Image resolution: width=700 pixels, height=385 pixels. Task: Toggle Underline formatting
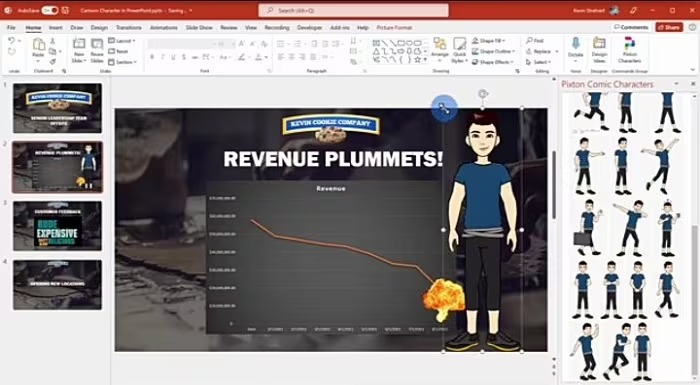pyautogui.click(x=173, y=57)
